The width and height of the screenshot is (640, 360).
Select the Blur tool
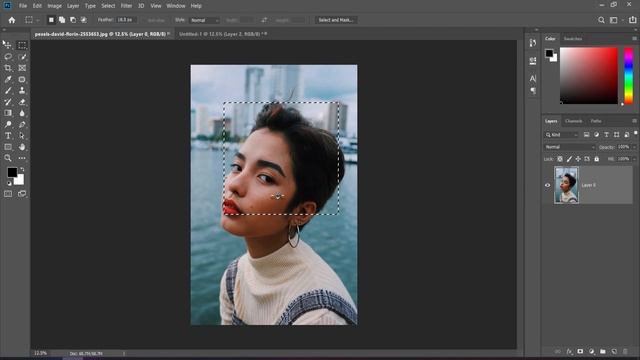coord(22,113)
